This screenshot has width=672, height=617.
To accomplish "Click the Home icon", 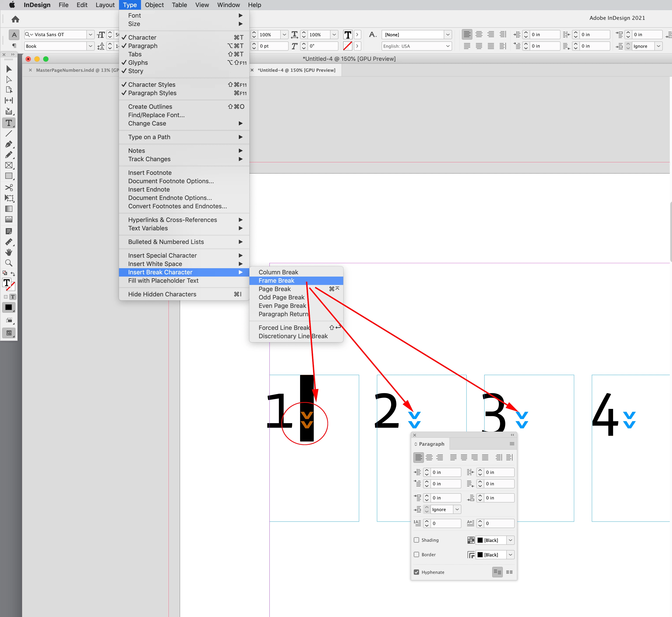I will (15, 19).
